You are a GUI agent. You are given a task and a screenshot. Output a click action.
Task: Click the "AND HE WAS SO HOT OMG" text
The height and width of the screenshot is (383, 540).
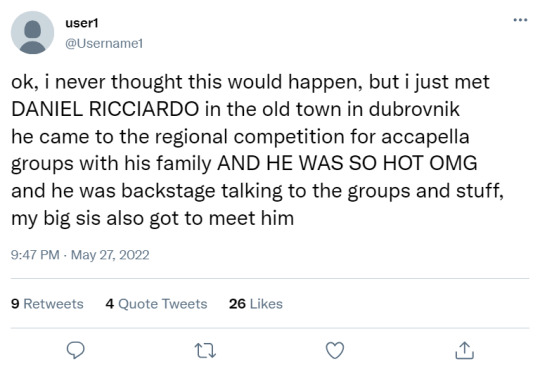[x=347, y=163]
